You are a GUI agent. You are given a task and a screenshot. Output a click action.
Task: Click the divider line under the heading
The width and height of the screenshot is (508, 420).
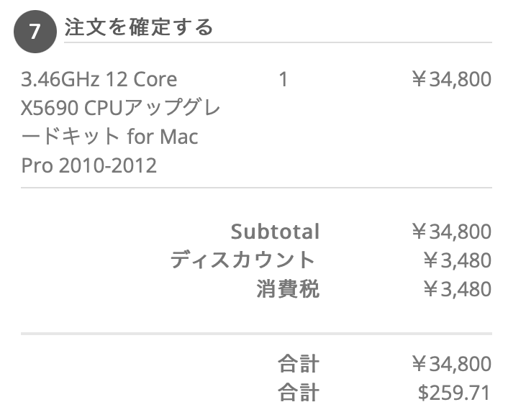coord(278,42)
